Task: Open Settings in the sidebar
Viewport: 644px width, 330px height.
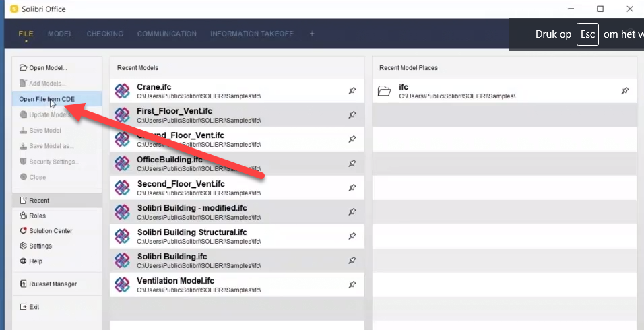Action: [57, 246]
